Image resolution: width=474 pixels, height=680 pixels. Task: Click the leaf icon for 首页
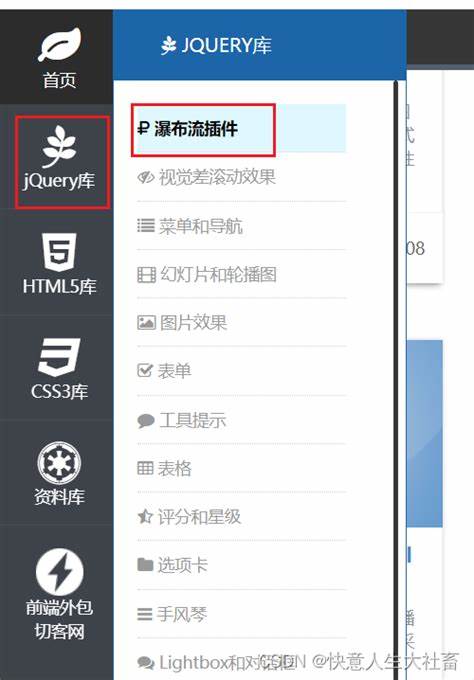click(59, 44)
